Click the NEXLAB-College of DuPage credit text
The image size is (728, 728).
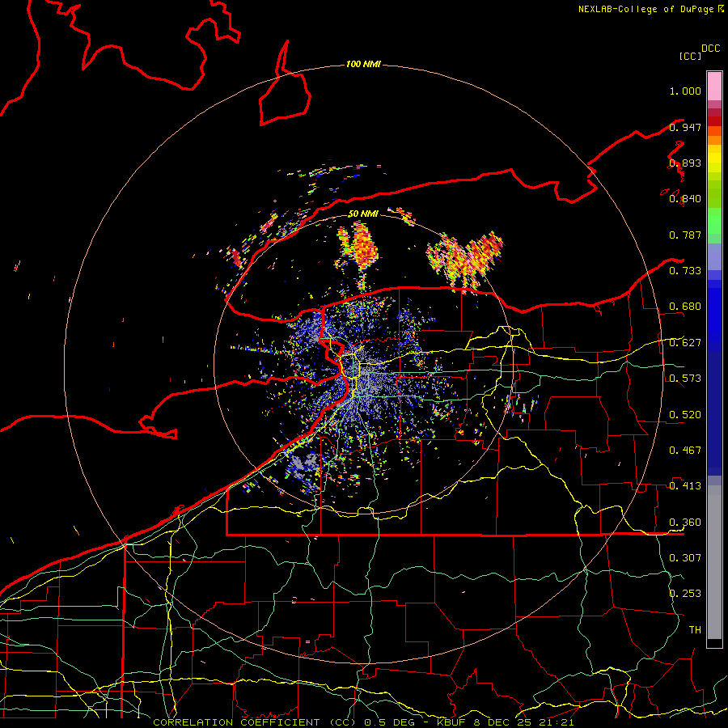point(648,9)
